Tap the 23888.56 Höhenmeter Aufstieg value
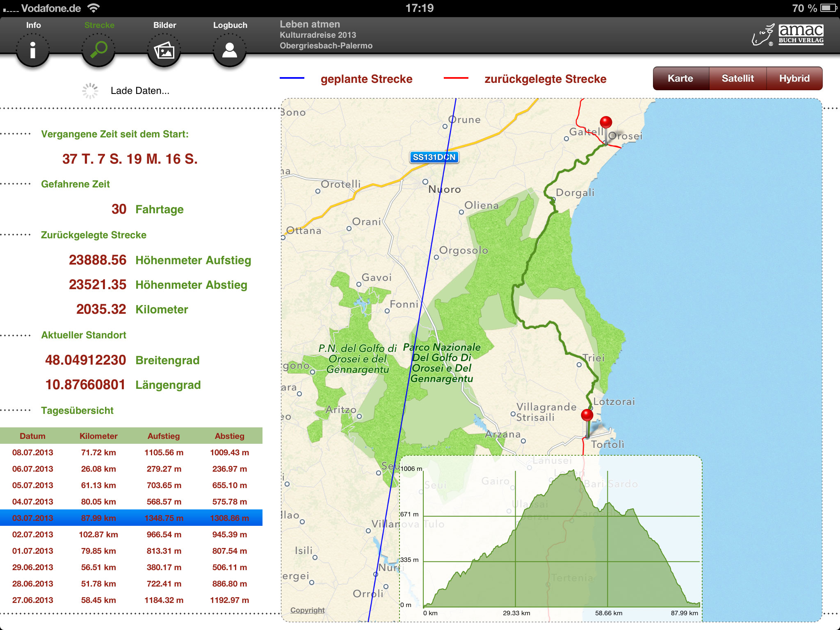Screen dimensions: 840x630 98,260
